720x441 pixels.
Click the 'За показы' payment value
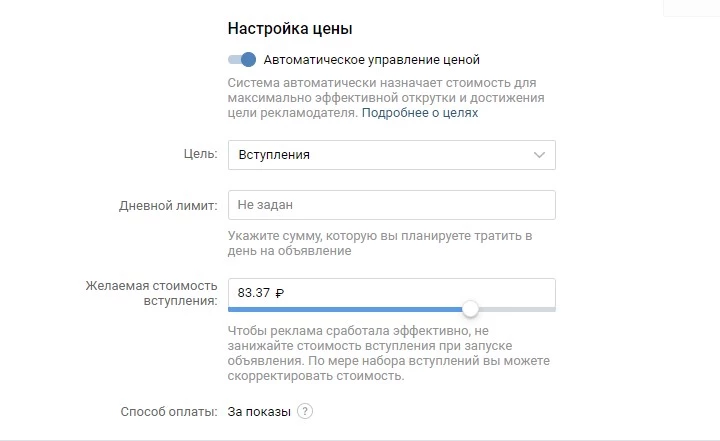point(259,412)
